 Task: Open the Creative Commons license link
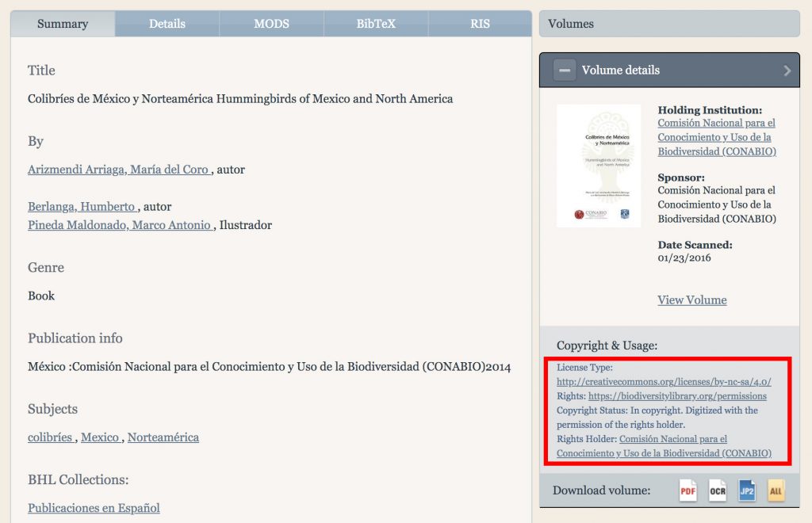coord(664,381)
